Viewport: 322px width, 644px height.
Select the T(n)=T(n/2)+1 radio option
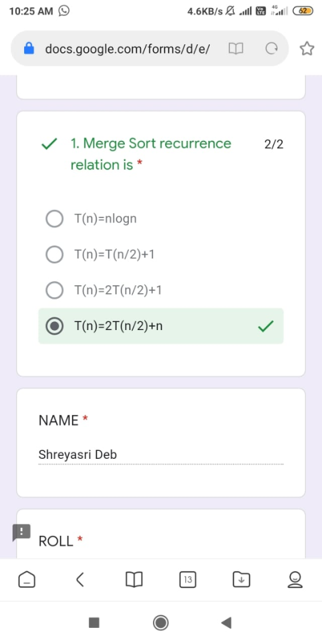(x=55, y=255)
